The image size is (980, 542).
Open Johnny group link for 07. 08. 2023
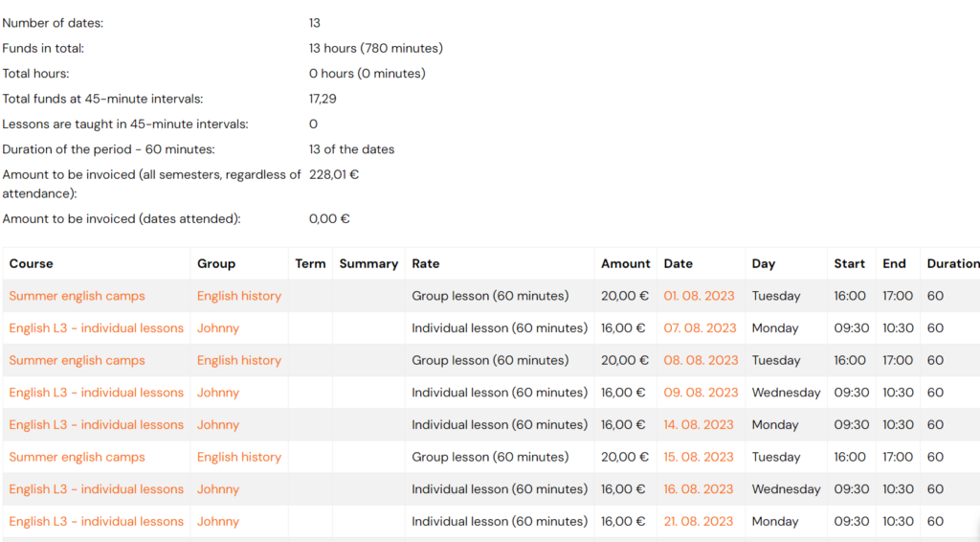coord(218,327)
